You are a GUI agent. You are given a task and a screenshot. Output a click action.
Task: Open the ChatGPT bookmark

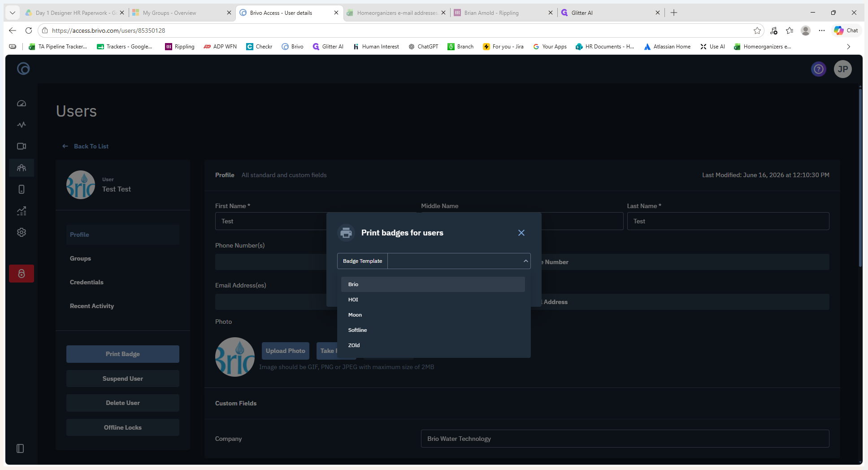(423, 47)
